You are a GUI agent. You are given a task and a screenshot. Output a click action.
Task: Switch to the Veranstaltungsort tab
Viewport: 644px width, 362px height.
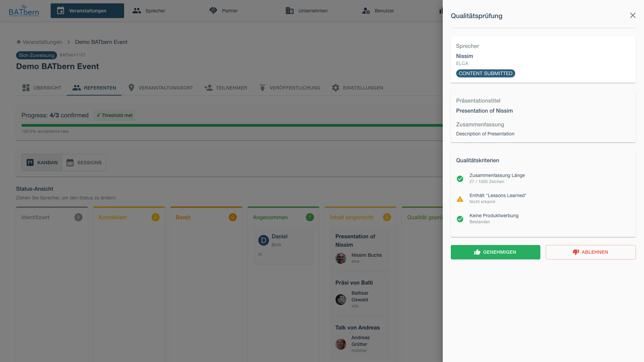pyautogui.click(x=160, y=88)
